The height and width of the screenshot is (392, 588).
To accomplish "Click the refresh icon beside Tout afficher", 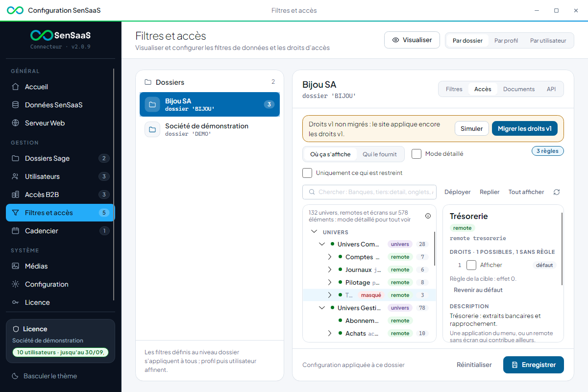I will pyautogui.click(x=557, y=192).
